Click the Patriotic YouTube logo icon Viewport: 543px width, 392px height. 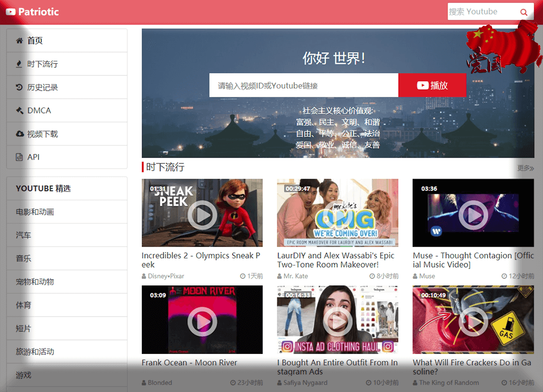point(10,11)
